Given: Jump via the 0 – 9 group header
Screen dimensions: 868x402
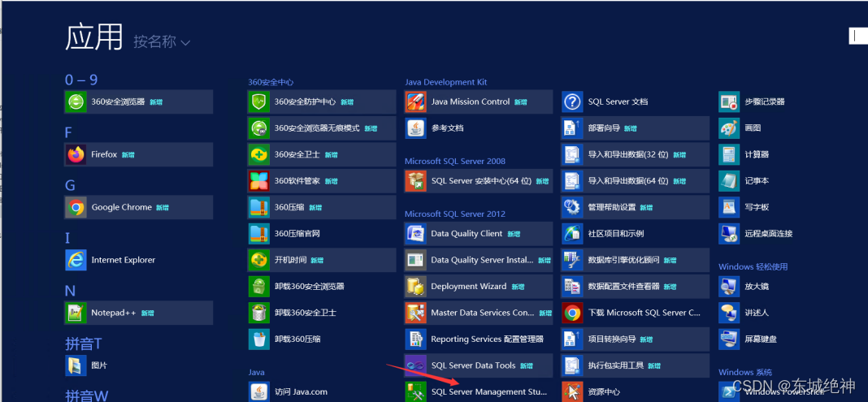Looking at the screenshot, I should coord(81,80).
